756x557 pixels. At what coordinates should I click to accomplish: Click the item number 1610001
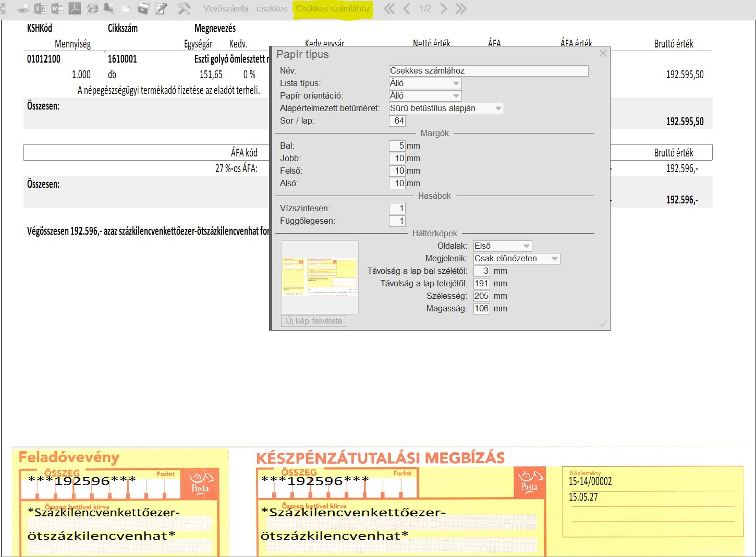123,59
